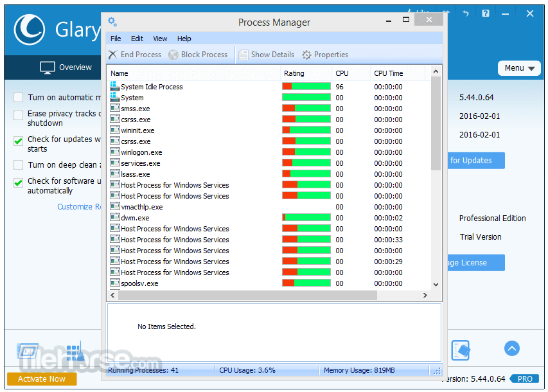This screenshot has width=548, height=392.
Task: Click the winlogon.exe process icon
Action: [114, 152]
